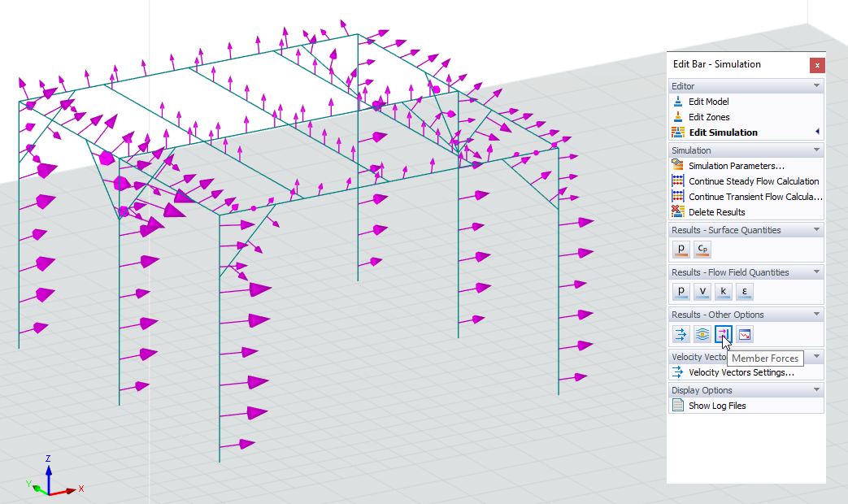Show turbulence kinetic energy k results

pyautogui.click(x=723, y=292)
